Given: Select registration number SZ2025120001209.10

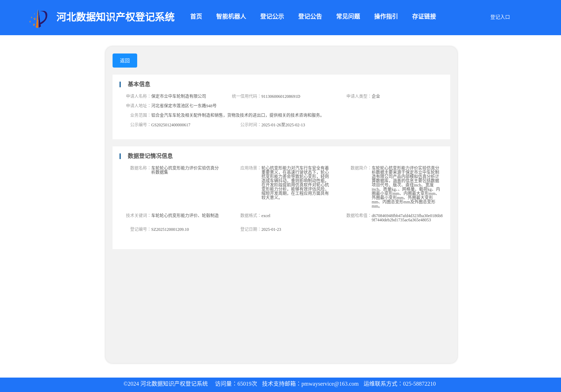Looking at the screenshot, I should pyautogui.click(x=170, y=229).
